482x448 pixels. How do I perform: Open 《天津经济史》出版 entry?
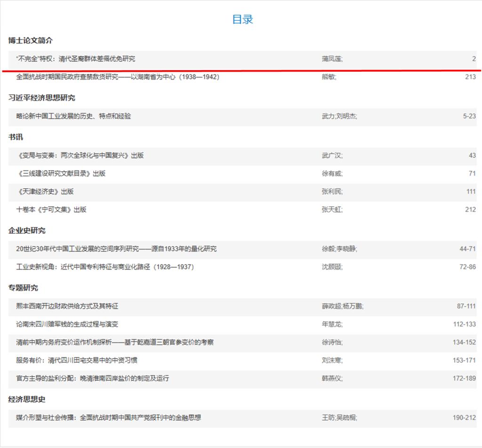[x=46, y=192]
